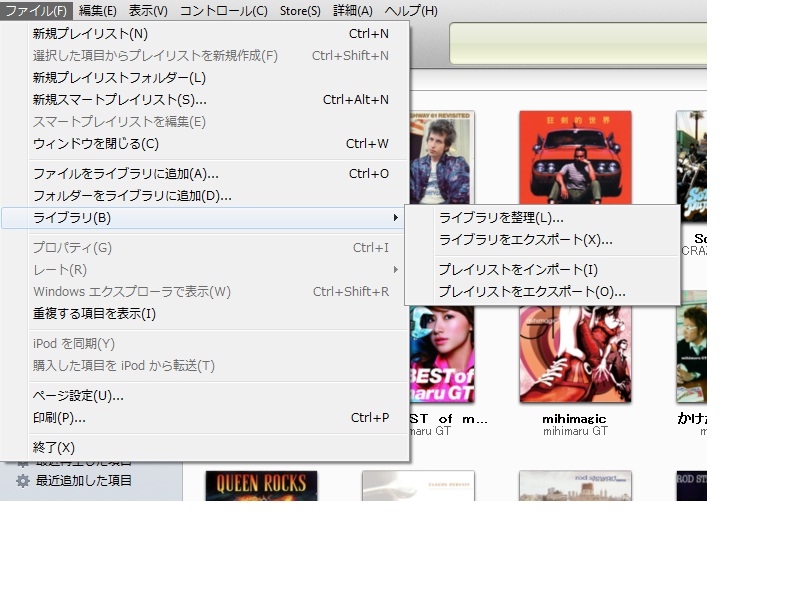Choose 重複する項目を表示(I)

(204, 314)
